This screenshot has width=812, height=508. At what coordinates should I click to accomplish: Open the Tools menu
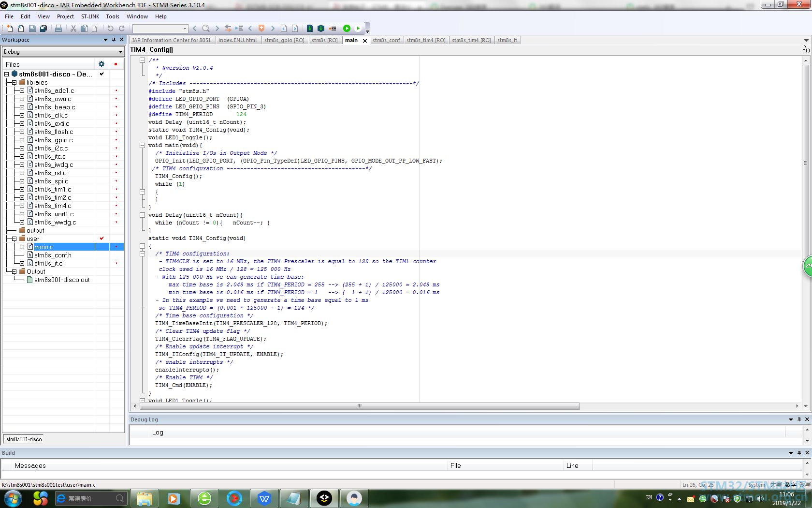(113, 16)
